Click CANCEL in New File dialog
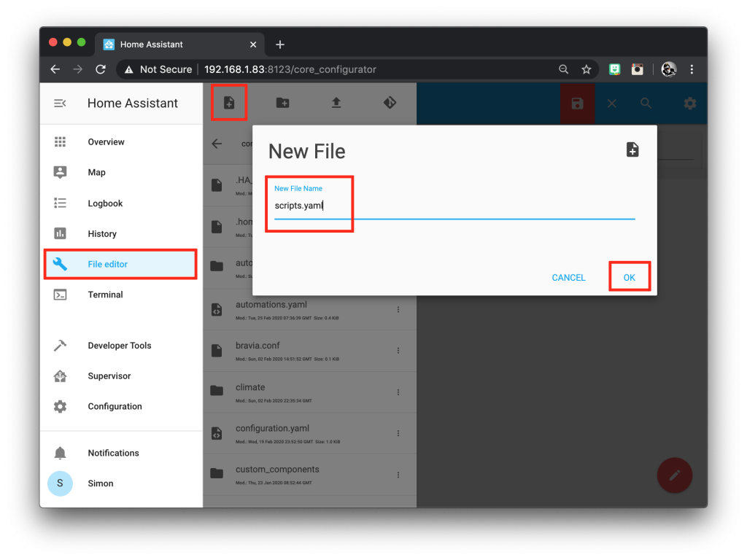 [x=568, y=277]
